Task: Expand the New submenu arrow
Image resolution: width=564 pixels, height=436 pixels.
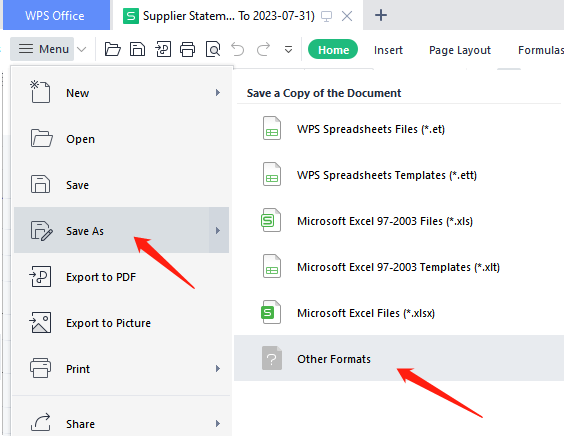Action: (218, 93)
